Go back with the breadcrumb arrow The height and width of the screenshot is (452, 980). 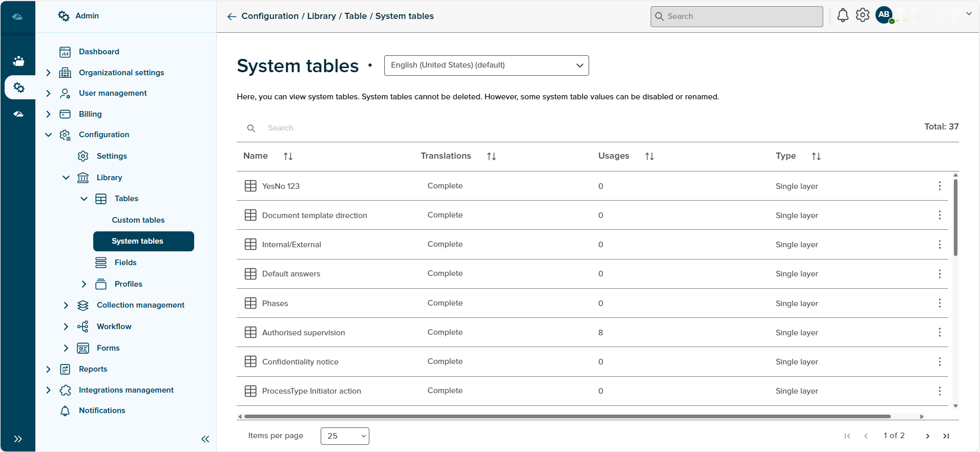coord(232,16)
